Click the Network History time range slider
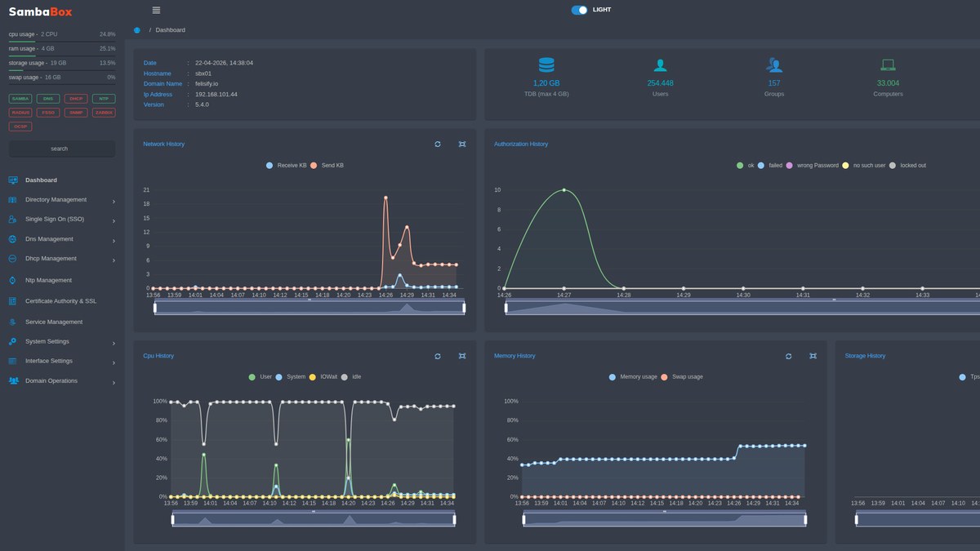The width and height of the screenshot is (980, 551). click(x=310, y=308)
